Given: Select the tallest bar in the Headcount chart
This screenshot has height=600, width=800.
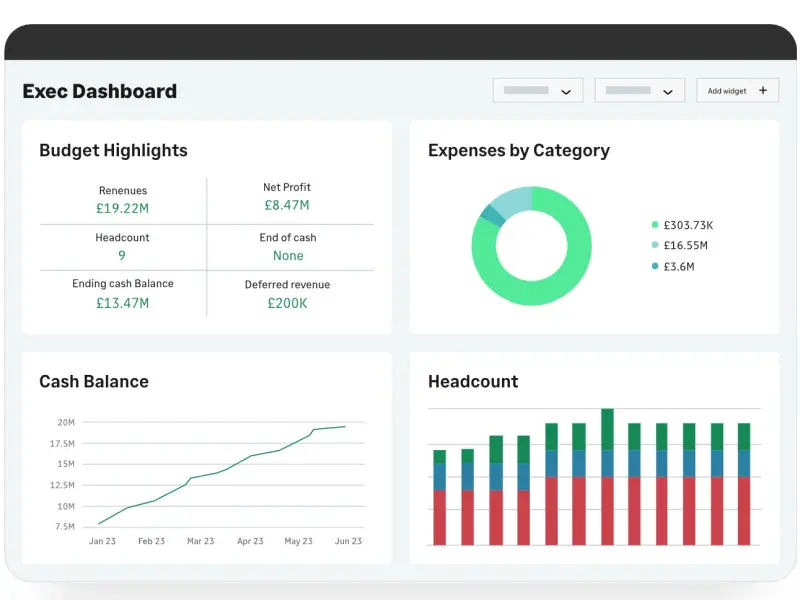Looking at the screenshot, I should (x=607, y=476).
